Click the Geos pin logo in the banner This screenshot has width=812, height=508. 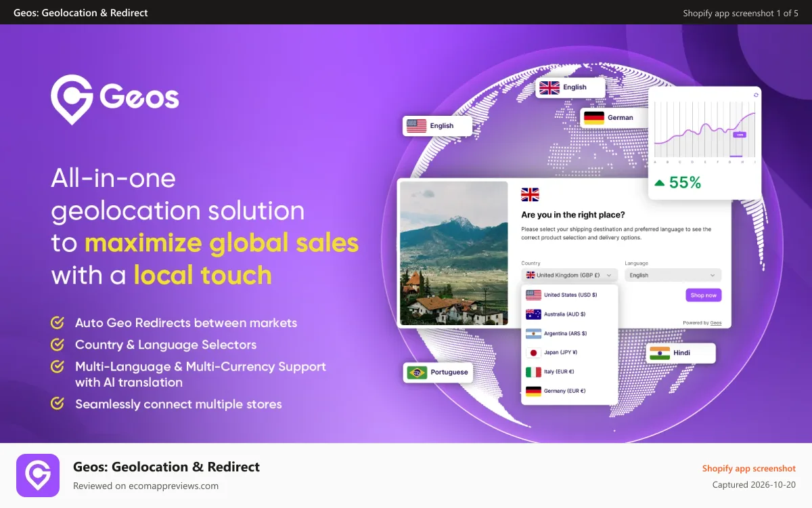pos(72,100)
